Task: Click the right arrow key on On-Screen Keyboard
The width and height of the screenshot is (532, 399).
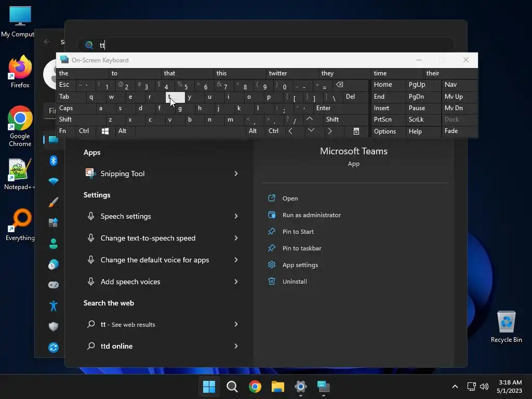Action: [x=330, y=131]
